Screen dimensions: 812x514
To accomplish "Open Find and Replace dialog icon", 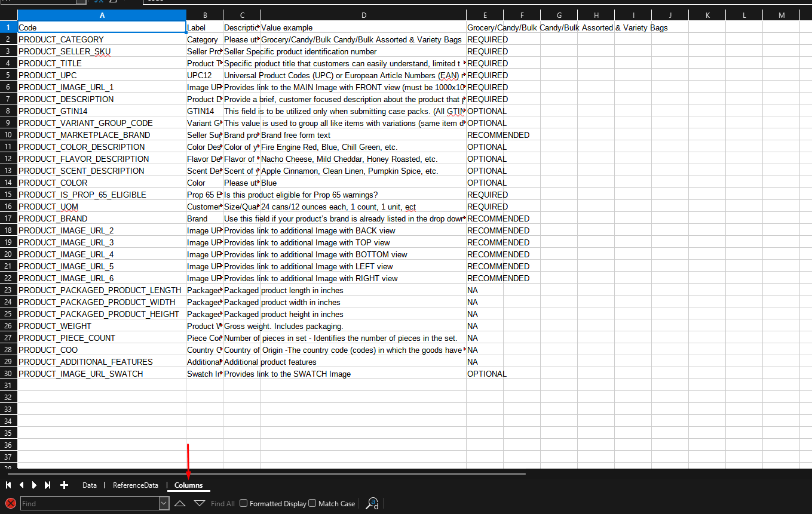I will coord(372,503).
